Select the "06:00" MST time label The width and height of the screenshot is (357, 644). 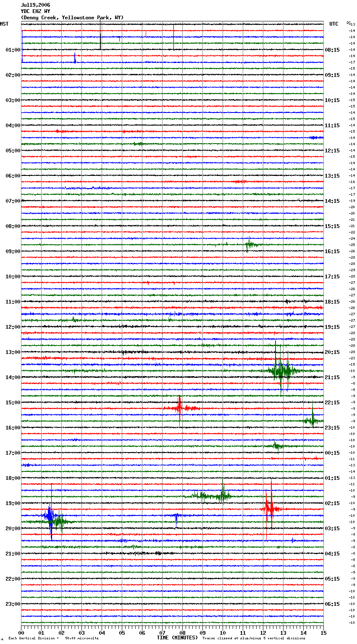pyautogui.click(x=13, y=176)
